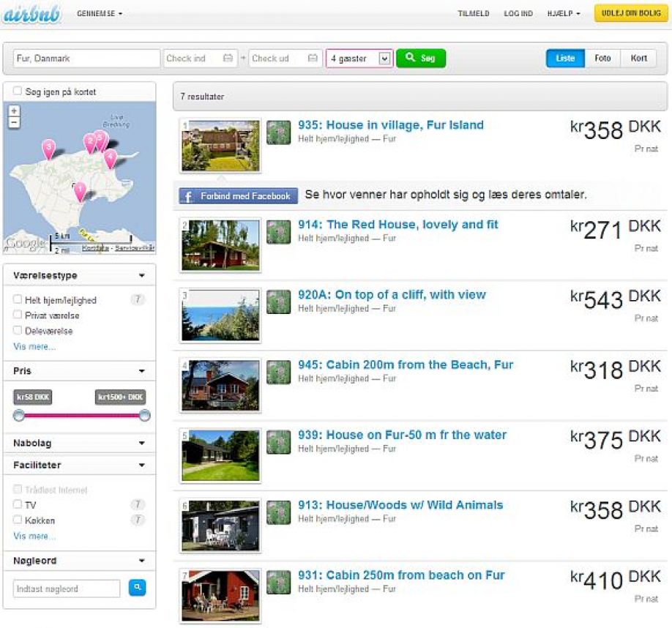Viewport: 672px width, 628px height.
Task: Click the 'Fur, Danmark' location field
Action: (x=86, y=59)
